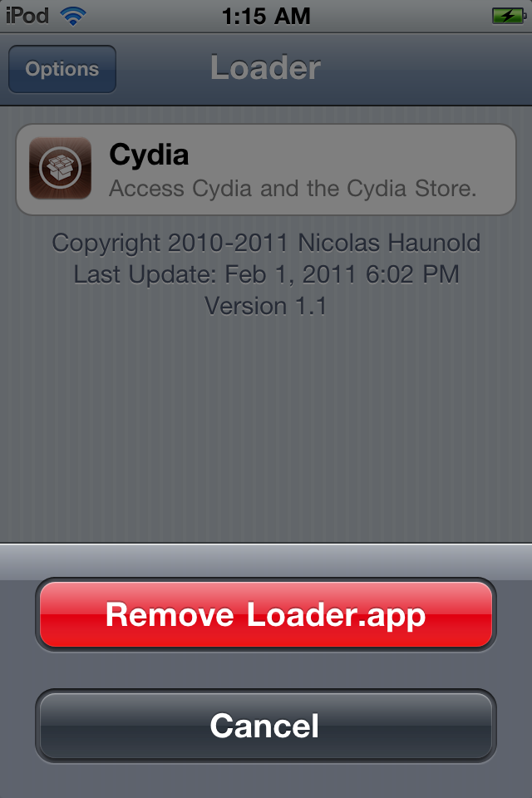Image resolution: width=532 pixels, height=798 pixels.
Task: Click the iPod carrier label
Action: pyautogui.click(x=27, y=16)
